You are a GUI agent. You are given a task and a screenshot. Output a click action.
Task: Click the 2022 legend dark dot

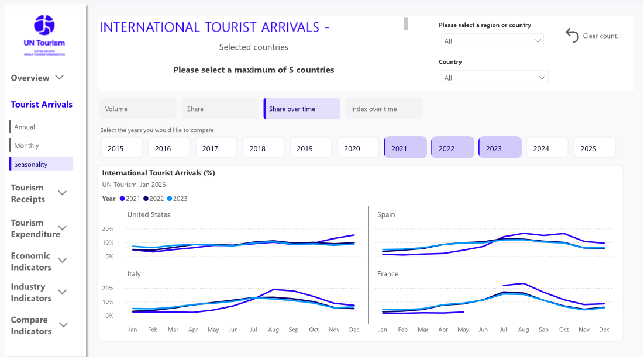coord(146,199)
